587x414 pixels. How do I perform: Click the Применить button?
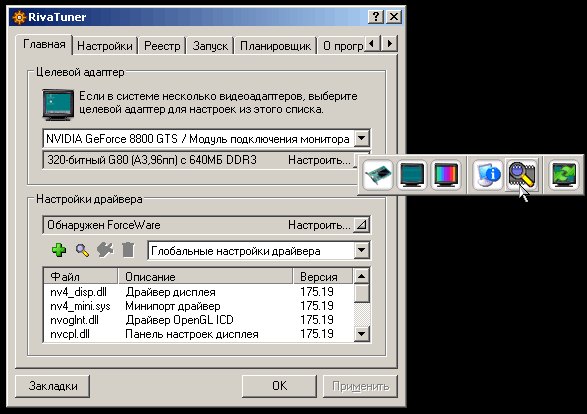[x=361, y=386]
